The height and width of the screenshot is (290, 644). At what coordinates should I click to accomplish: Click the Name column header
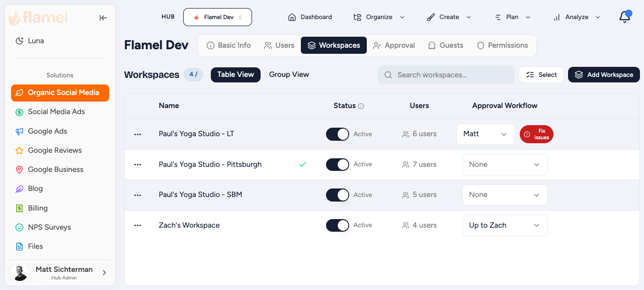169,106
